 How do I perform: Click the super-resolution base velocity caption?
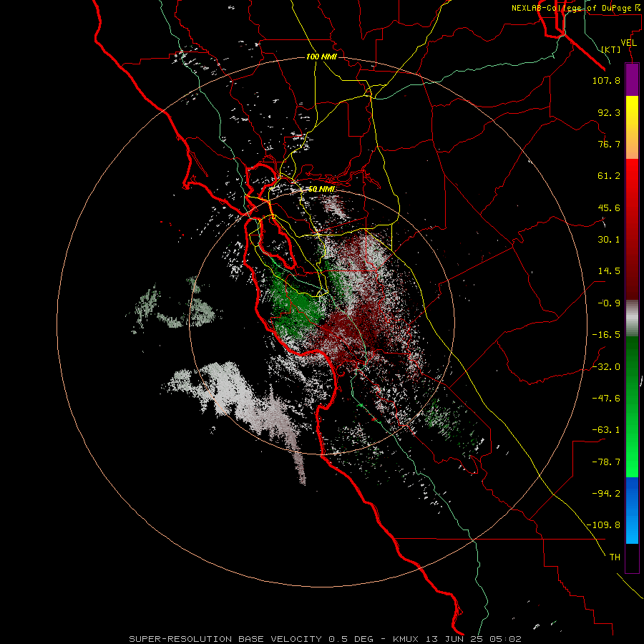point(326,639)
